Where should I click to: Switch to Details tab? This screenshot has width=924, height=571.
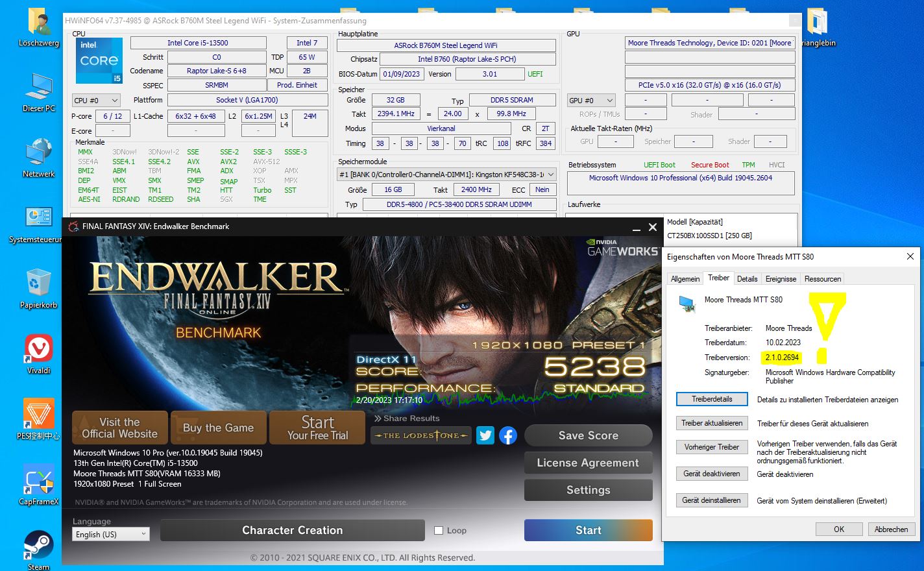pos(747,279)
